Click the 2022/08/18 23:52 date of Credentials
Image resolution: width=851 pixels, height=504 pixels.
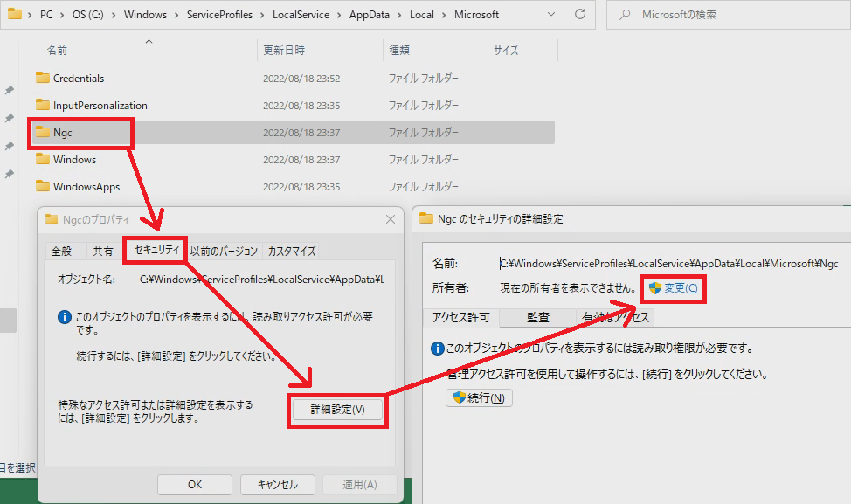coord(301,78)
